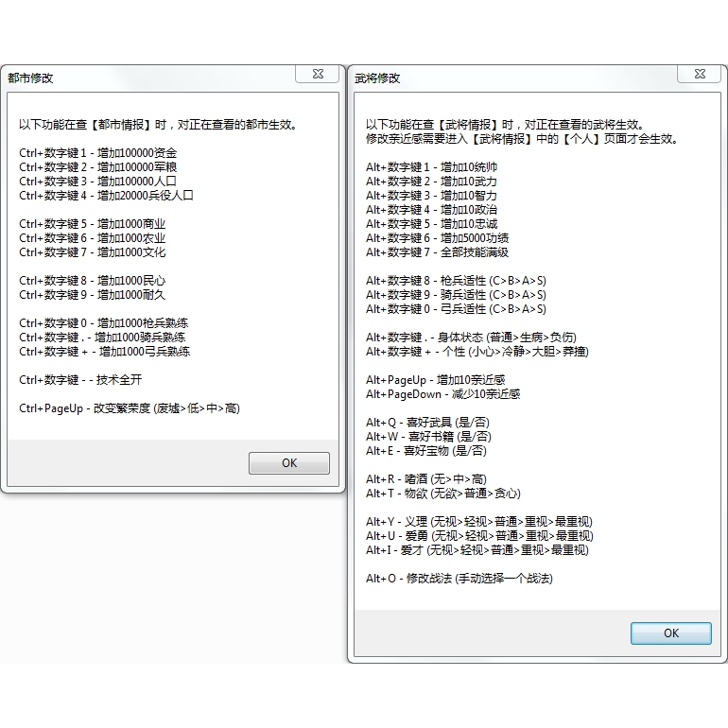
Task: Select line 'Alt+数字键 4 - 增加10政治'
Action: [x=431, y=209]
